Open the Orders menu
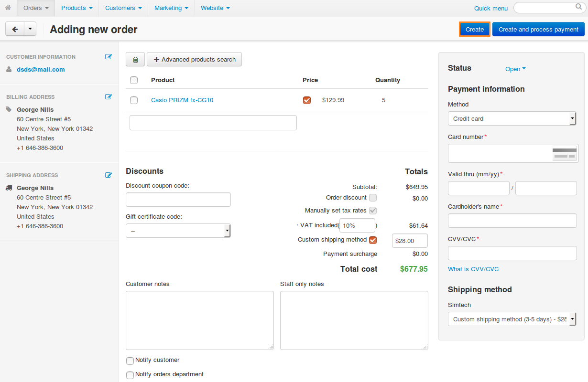 36,8
